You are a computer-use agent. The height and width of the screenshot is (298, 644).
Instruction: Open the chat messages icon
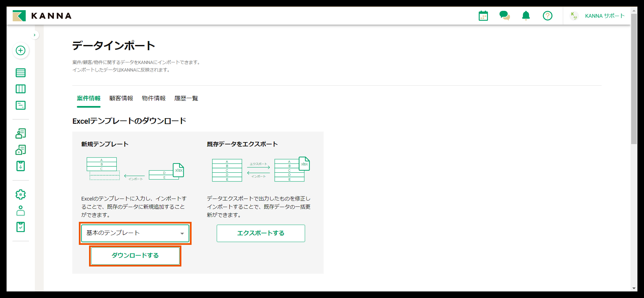[x=504, y=15]
